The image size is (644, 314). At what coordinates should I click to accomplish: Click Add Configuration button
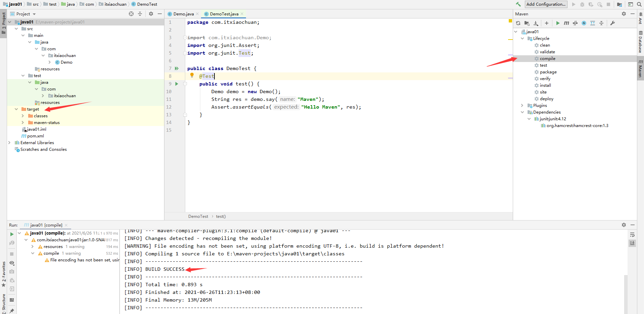[x=546, y=4]
